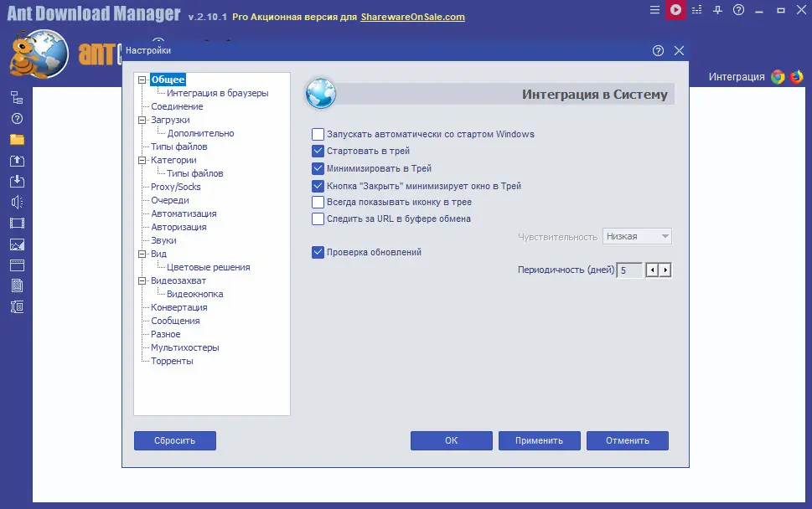This screenshot has height=509, width=812.
Task: Collapse the Загрузки tree node
Action: click(142, 120)
